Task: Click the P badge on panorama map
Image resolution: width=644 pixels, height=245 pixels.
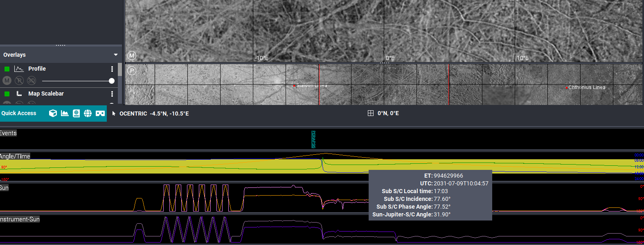Action: tap(132, 71)
